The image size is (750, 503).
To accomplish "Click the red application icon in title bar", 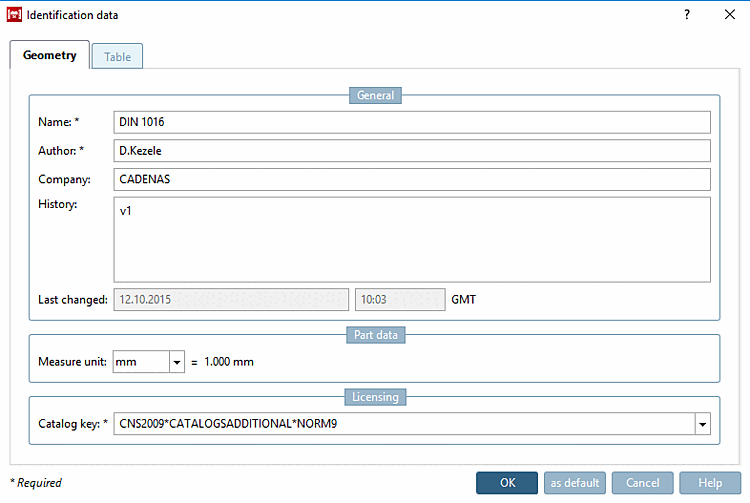I will click(x=14, y=15).
